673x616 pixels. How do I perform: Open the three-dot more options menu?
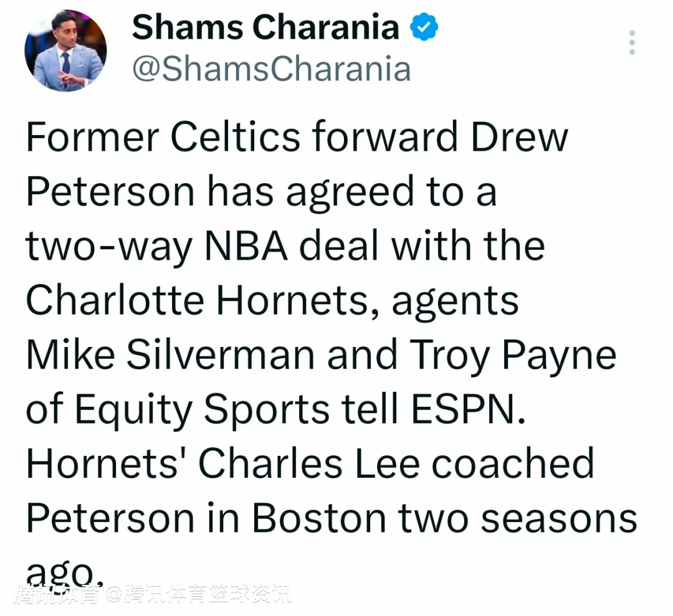coord(632,42)
